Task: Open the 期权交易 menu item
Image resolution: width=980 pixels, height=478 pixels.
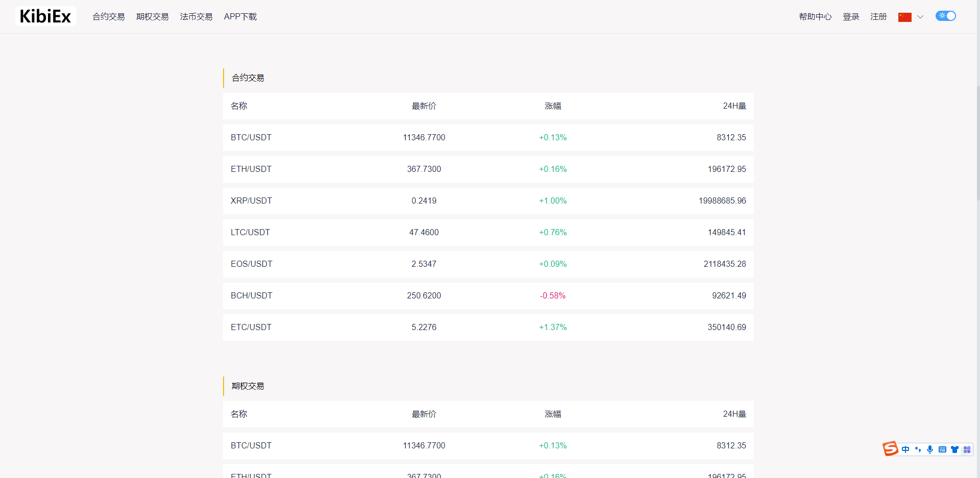Action: pyautogui.click(x=152, y=16)
